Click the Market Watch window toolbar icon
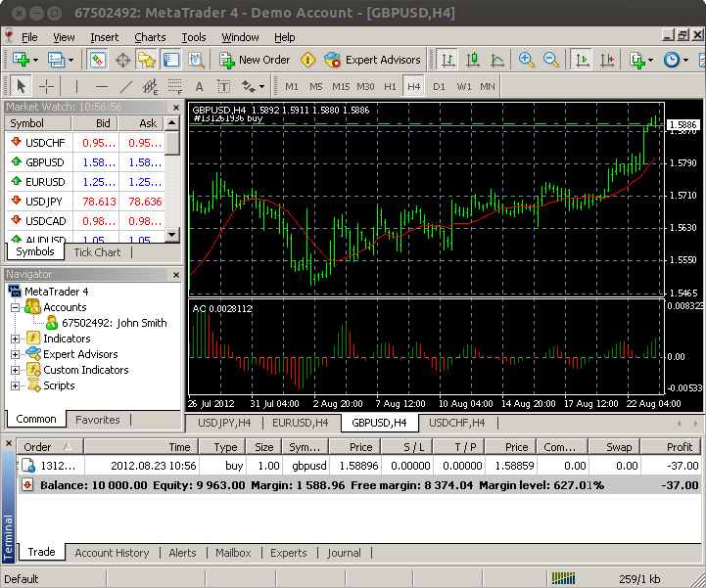The image size is (706, 588). 98,60
